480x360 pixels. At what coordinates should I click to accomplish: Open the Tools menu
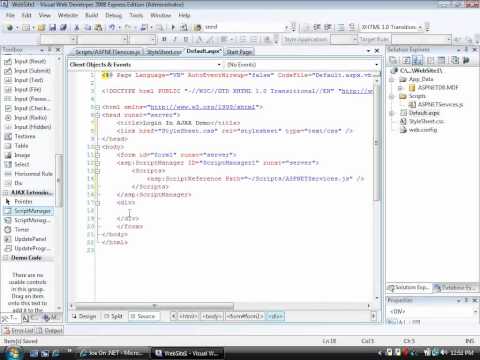coord(136,15)
